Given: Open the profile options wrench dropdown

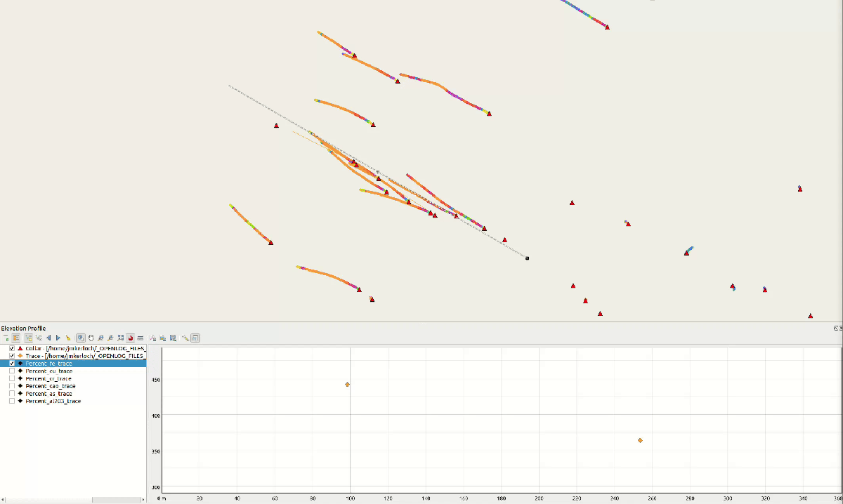Looking at the screenshot, I should 185,338.
